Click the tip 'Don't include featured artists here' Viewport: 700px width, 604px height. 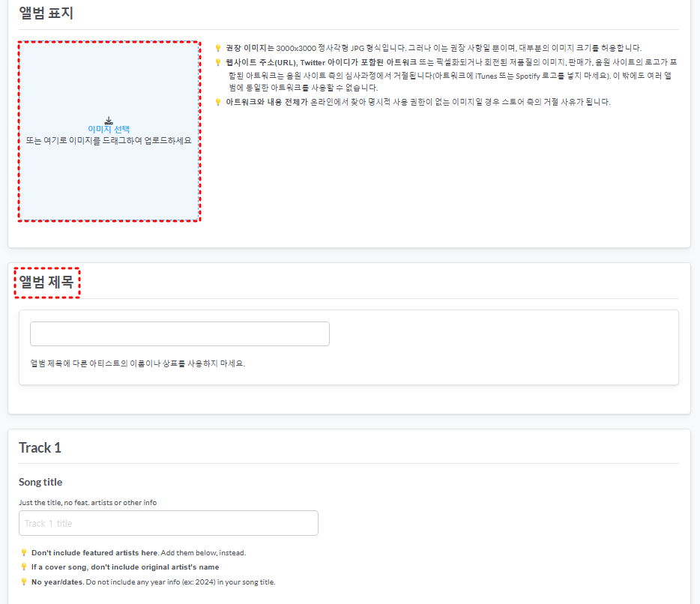pos(139,552)
